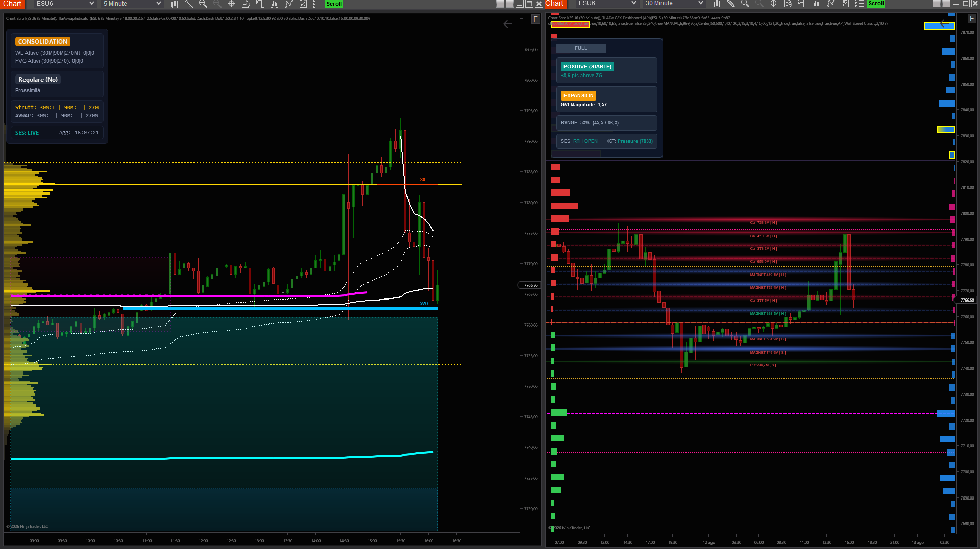Open chart properties list icon in 30 Minute chart
The image size is (980, 549).
tap(860, 4)
